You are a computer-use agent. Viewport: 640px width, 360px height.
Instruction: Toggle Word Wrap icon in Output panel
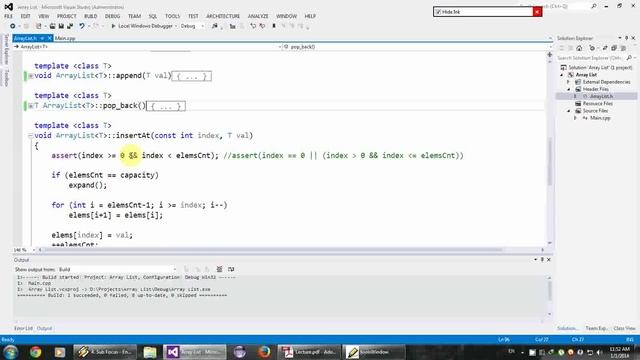click(x=231, y=269)
